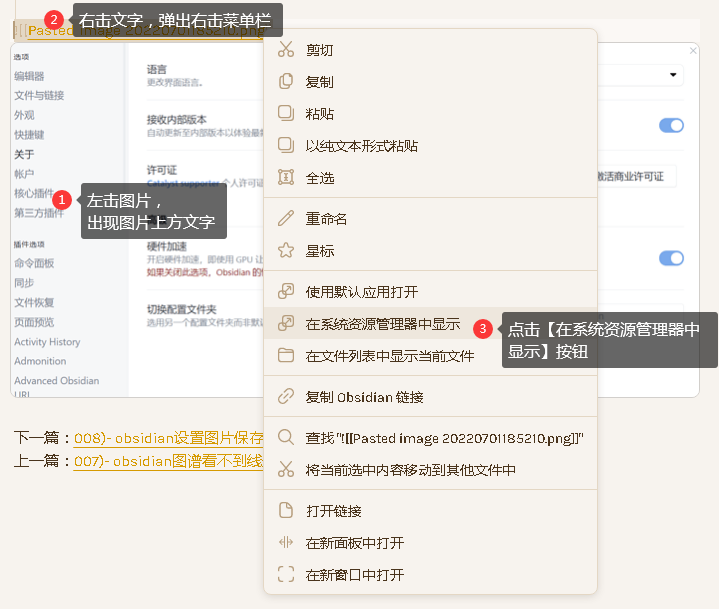Click the paste icon beside 粘贴
Image resolution: width=719 pixels, height=609 pixels.
[x=286, y=113]
